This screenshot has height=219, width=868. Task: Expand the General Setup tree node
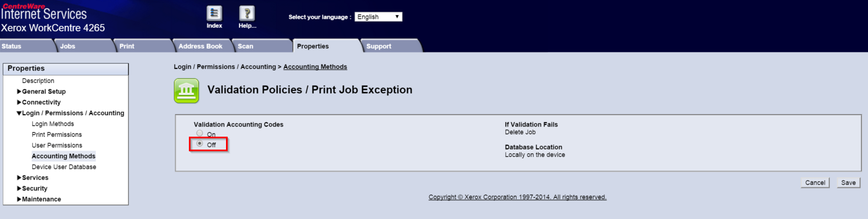click(19, 91)
